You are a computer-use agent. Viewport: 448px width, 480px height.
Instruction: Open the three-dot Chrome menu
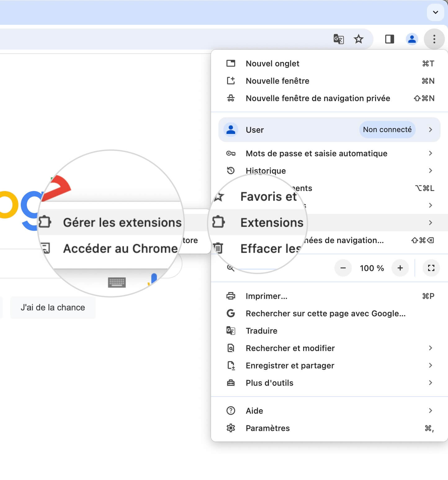[434, 39]
